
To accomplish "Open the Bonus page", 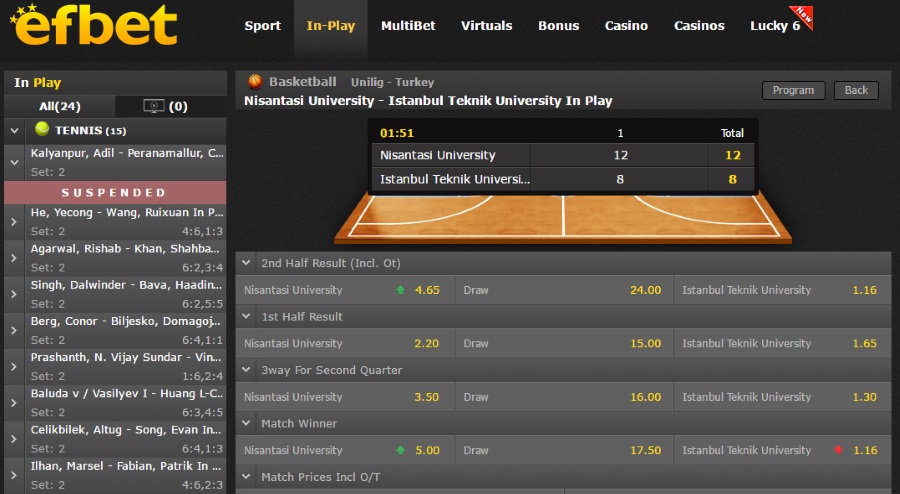I will pos(558,26).
